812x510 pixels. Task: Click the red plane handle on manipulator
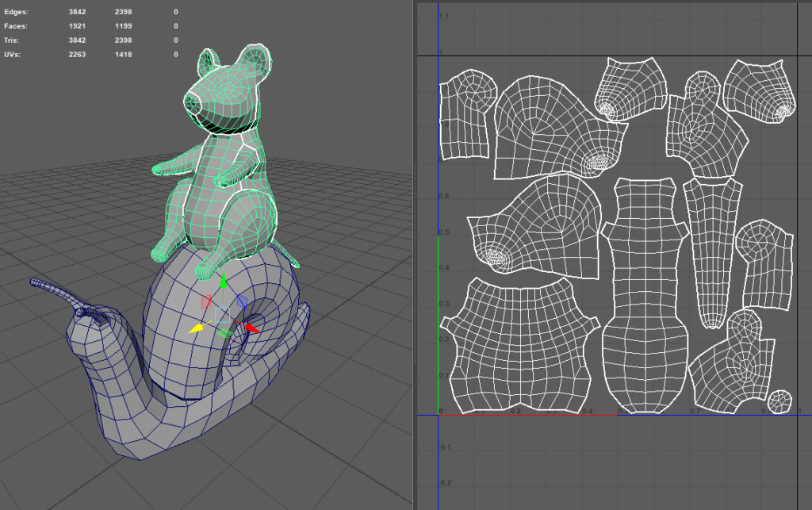[206, 302]
